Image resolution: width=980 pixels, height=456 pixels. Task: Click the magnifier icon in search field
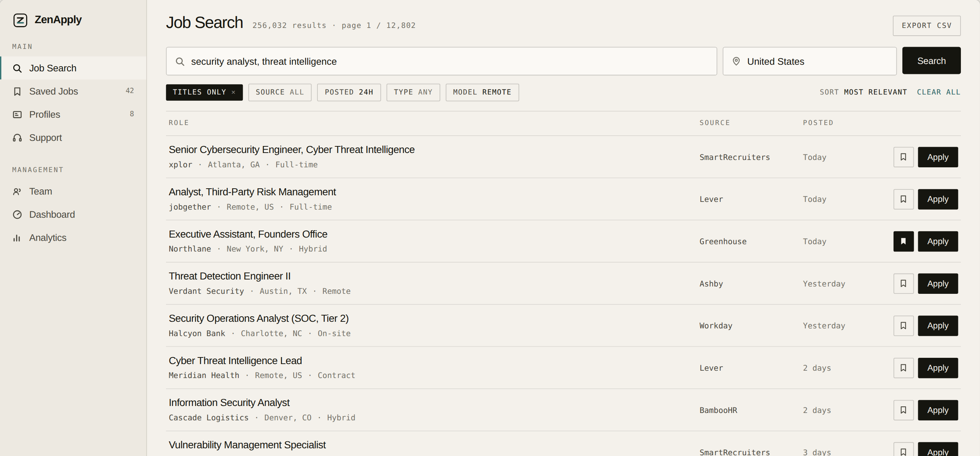coord(180,62)
